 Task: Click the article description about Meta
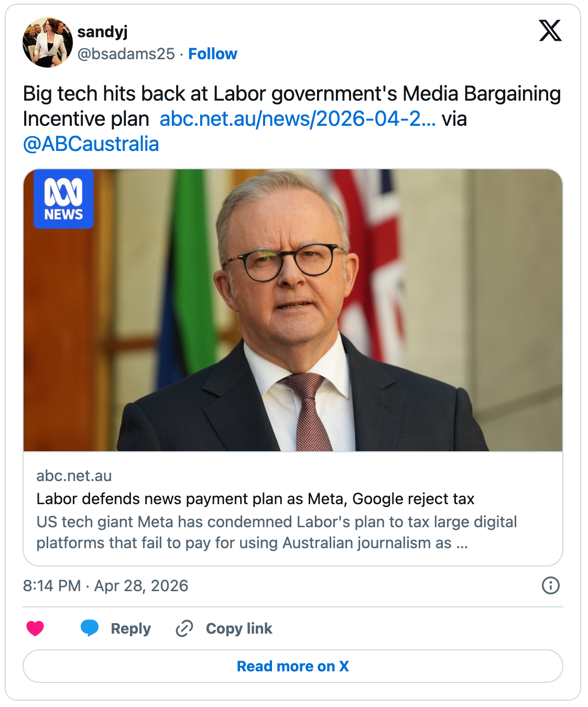[x=277, y=532]
